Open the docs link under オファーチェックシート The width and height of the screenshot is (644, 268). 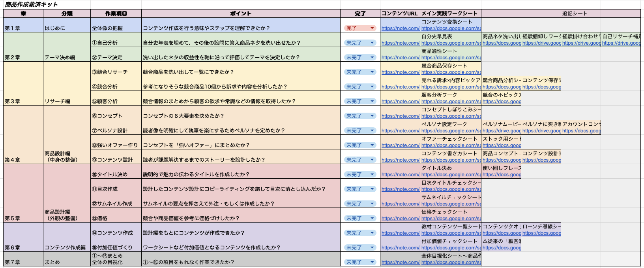click(x=451, y=145)
